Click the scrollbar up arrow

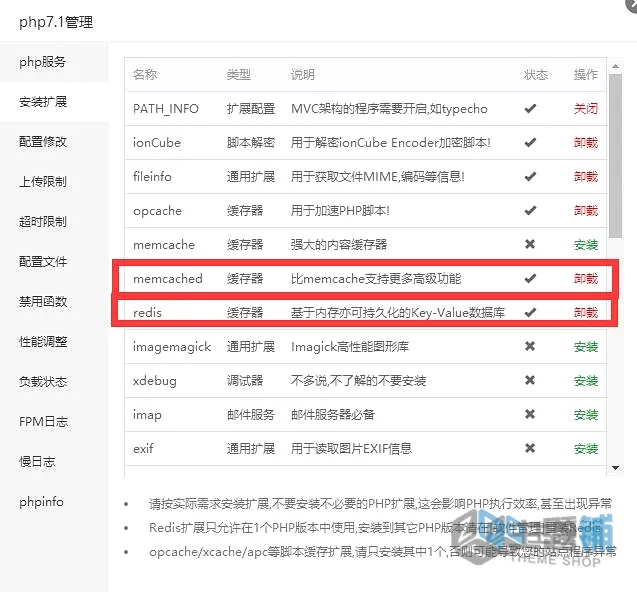click(x=615, y=66)
